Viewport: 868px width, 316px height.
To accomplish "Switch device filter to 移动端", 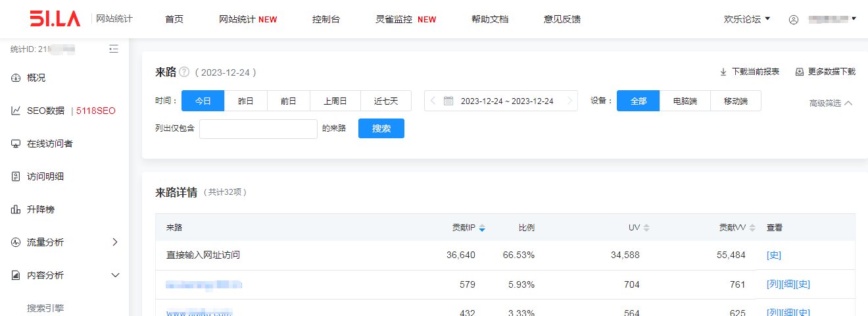I will click(x=736, y=101).
